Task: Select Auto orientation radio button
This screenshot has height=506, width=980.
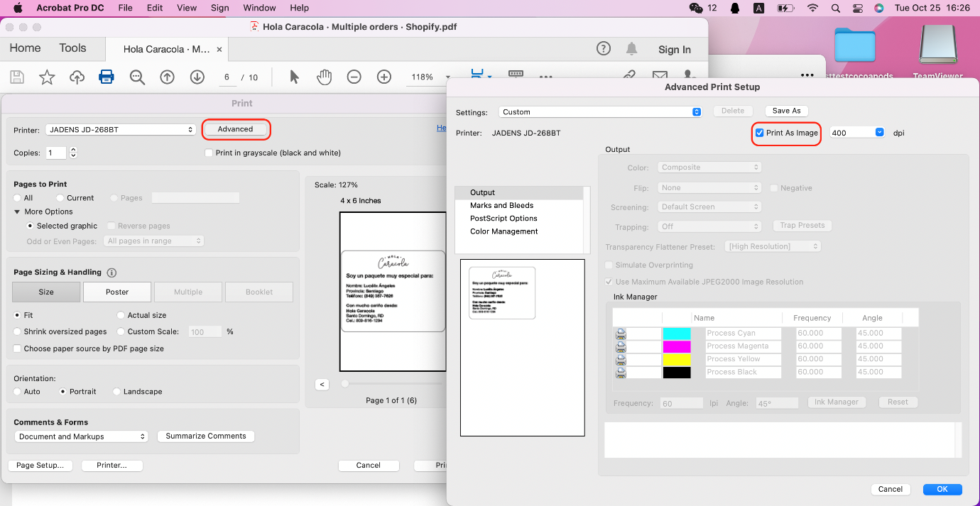Action: (x=17, y=392)
